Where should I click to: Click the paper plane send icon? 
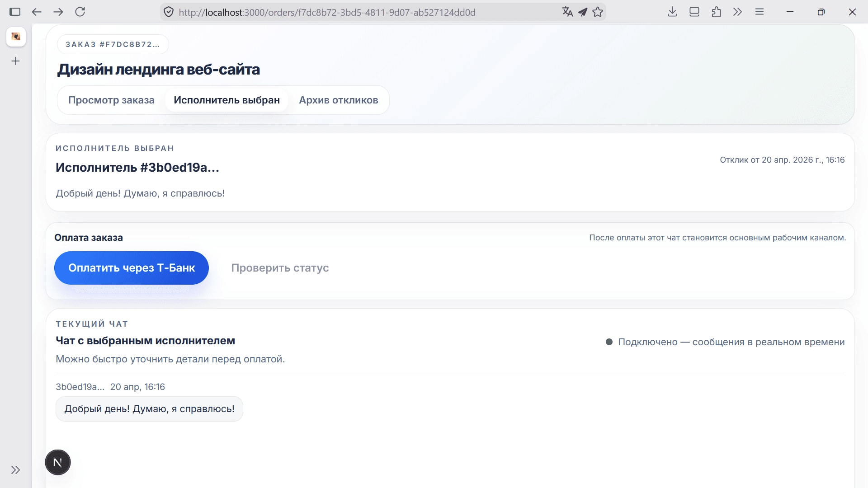coord(583,12)
